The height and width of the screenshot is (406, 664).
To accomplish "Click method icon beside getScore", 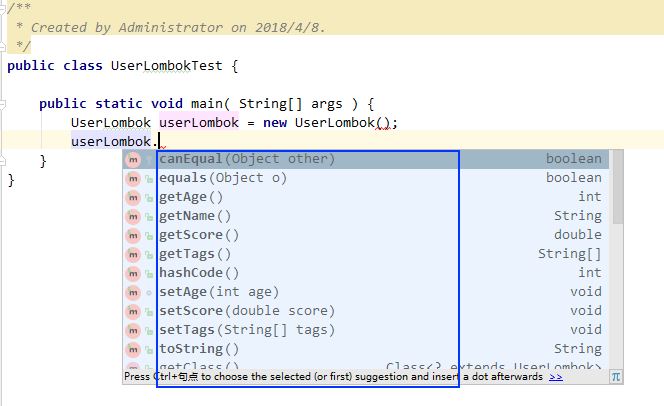I will [x=133, y=236].
